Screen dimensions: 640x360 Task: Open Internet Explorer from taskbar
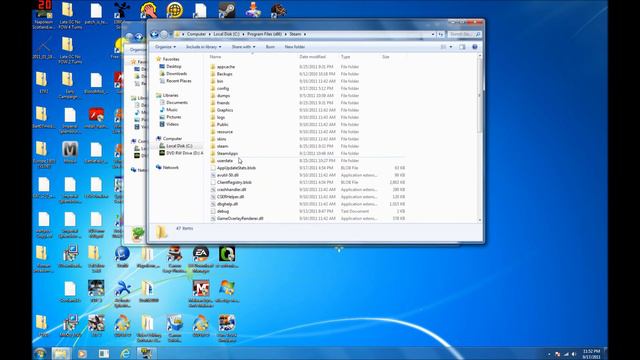[x=125, y=353]
